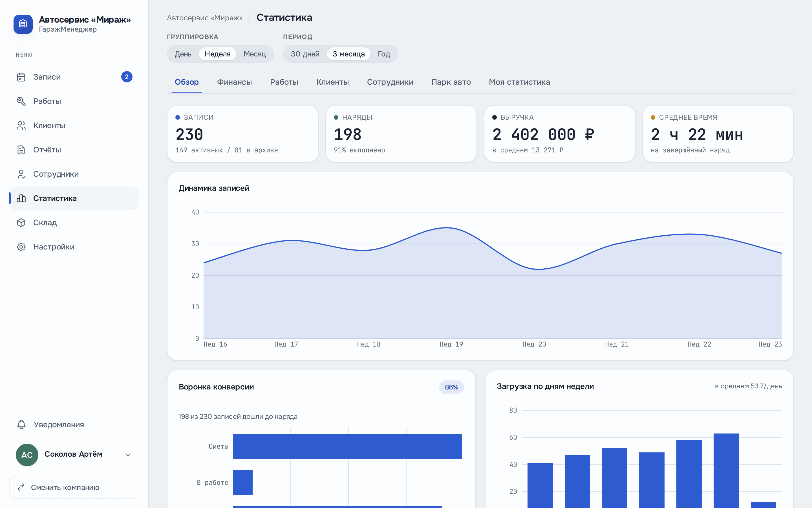The height and width of the screenshot is (508, 812).
Task: Select the Обзор tab
Action: click(187, 82)
